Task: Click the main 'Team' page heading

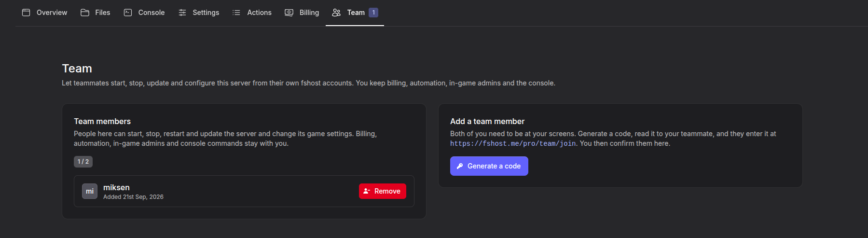Action: tap(77, 69)
